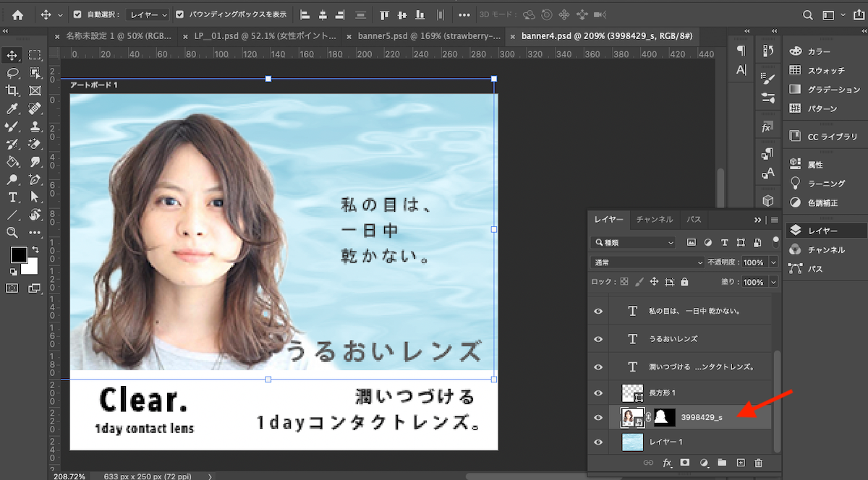Collapse the Layers panel with double chevron
This screenshot has height=480, width=868.
coord(758,220)
